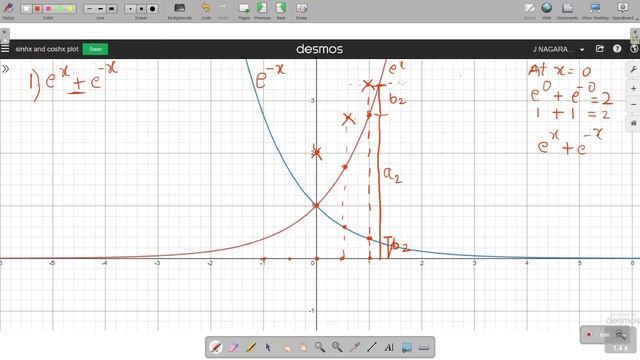Open the J NAGARA account dropdown
The image size is (640, 360).
tap(558, 49)
